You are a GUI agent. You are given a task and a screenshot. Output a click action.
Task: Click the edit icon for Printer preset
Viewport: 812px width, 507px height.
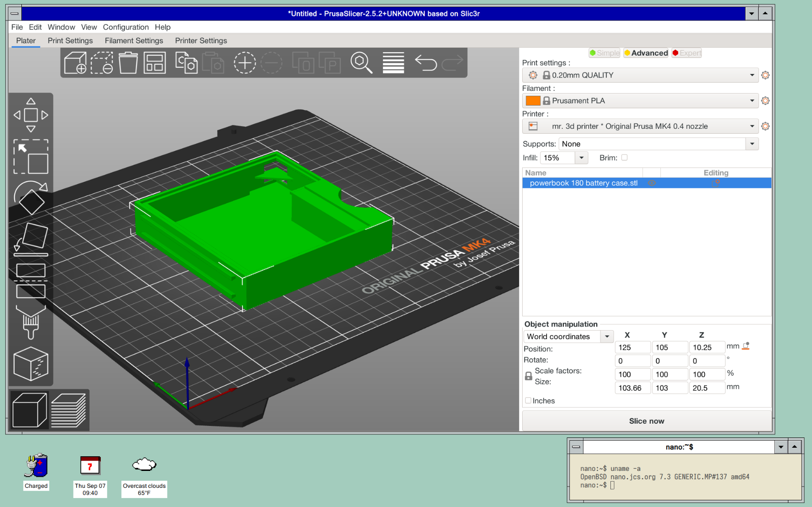(x=765, y=126)
